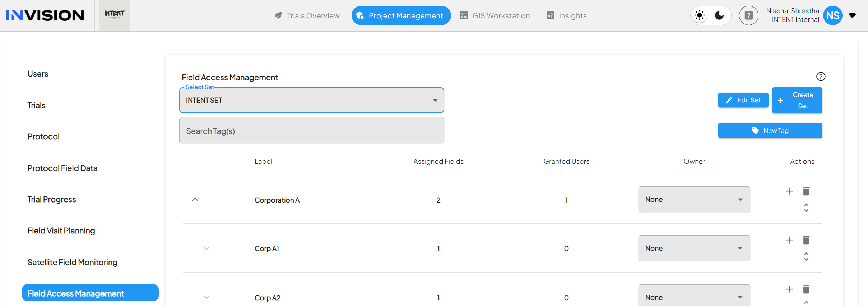Viewport: 868px width, 306px height.
Task: Open Owner dropdown for Corp A1
Action: [x=694, y=248]
